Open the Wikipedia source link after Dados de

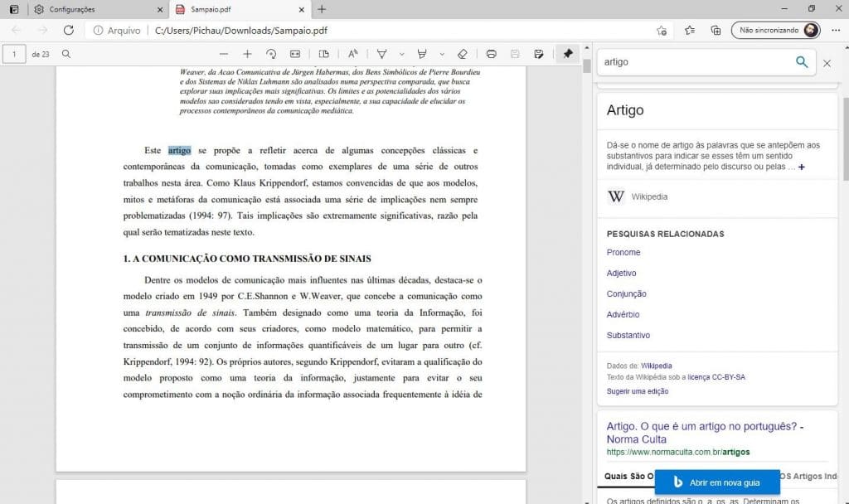(657, 366)
